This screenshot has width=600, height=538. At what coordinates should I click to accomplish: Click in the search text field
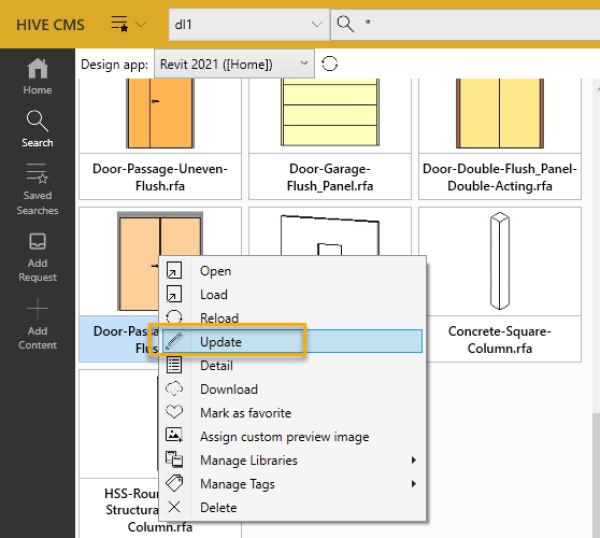(470, 23)
